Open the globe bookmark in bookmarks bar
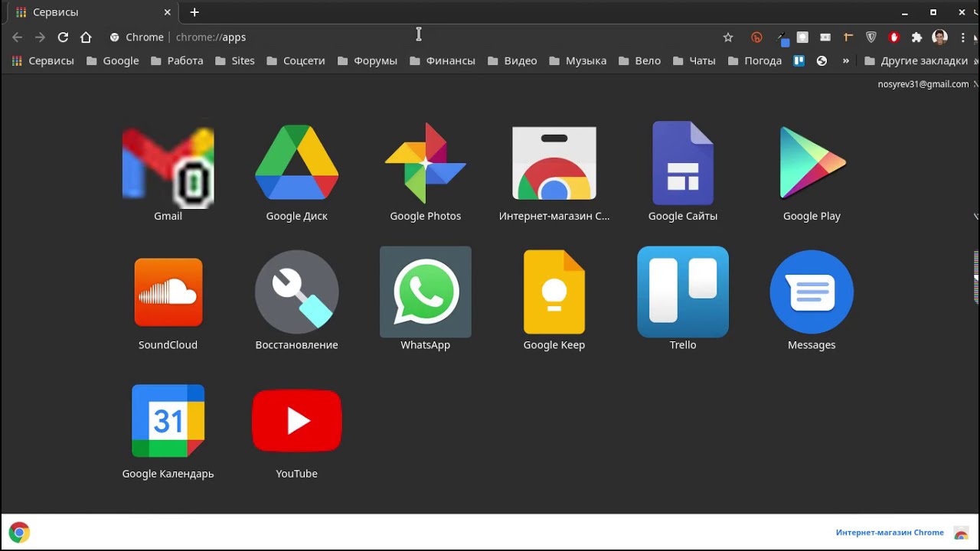The height and width of the screenshot is (551, 980). pyautogui.click(x=822, y=60)
